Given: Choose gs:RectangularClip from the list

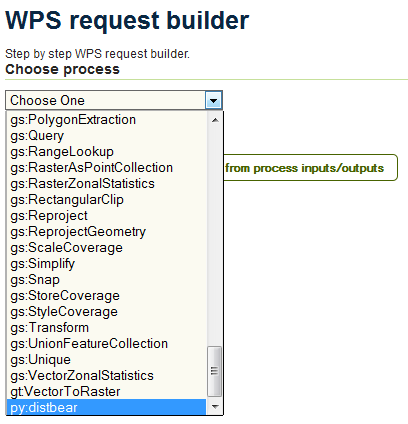Looking at the screenshot, I should (106, 200).
